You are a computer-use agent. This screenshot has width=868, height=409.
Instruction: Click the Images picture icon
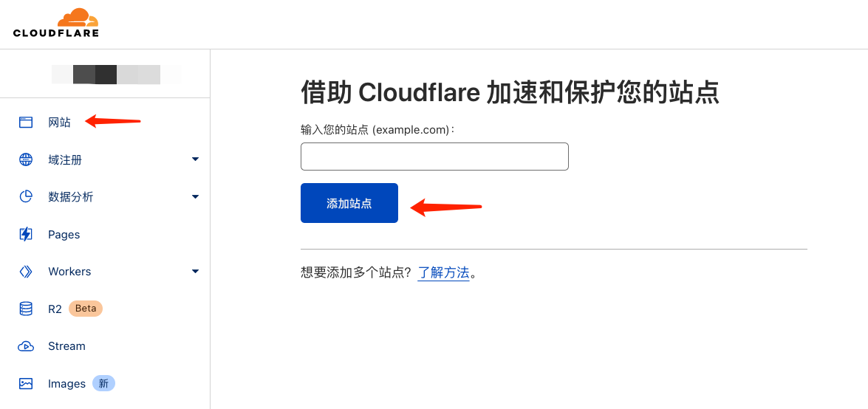pyautogui.click(x=26, y=384)
